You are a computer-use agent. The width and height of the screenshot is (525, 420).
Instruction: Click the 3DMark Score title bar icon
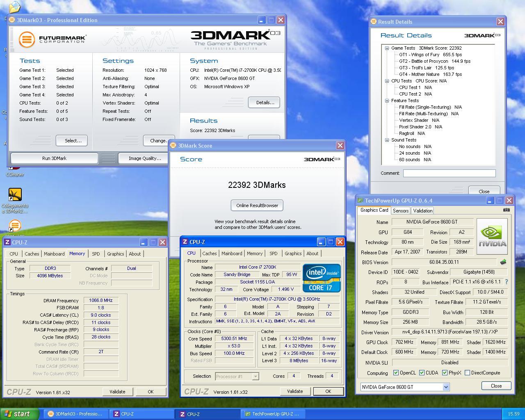(173, 145)
